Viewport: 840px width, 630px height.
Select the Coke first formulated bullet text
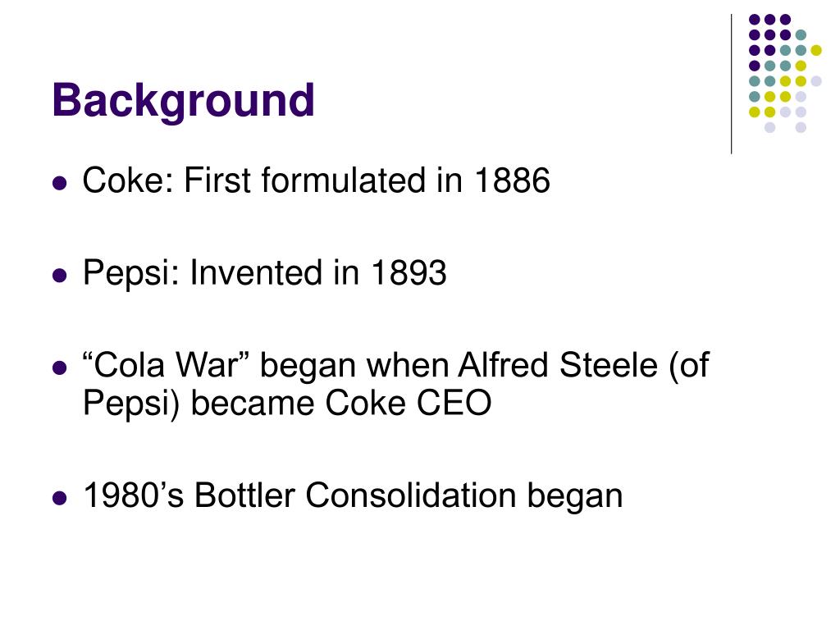coord(316,180)
